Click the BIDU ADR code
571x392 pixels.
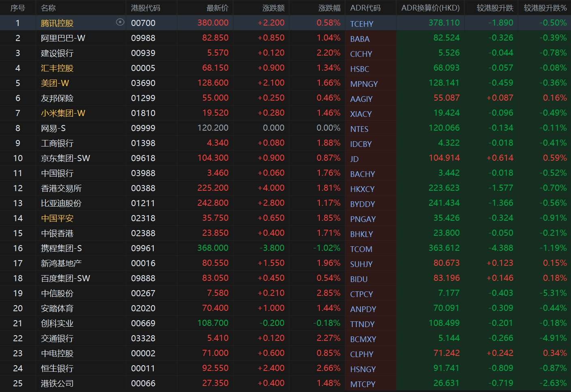point(359,279)
